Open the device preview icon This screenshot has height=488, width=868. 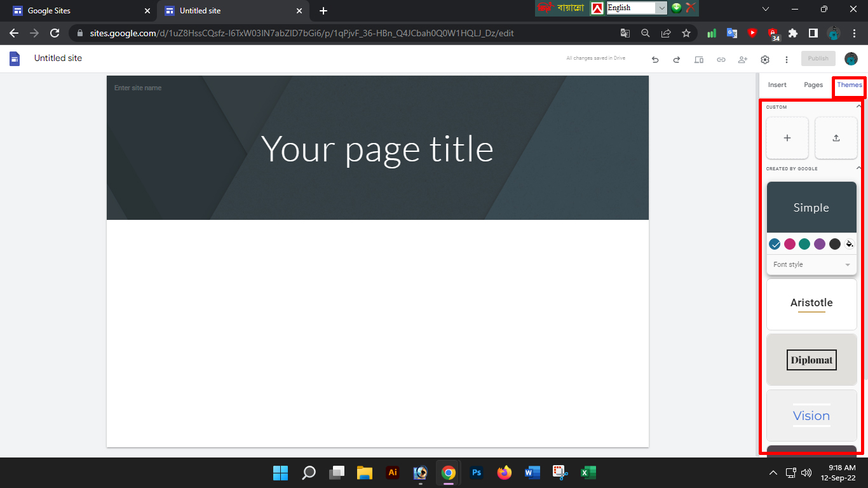699,59
